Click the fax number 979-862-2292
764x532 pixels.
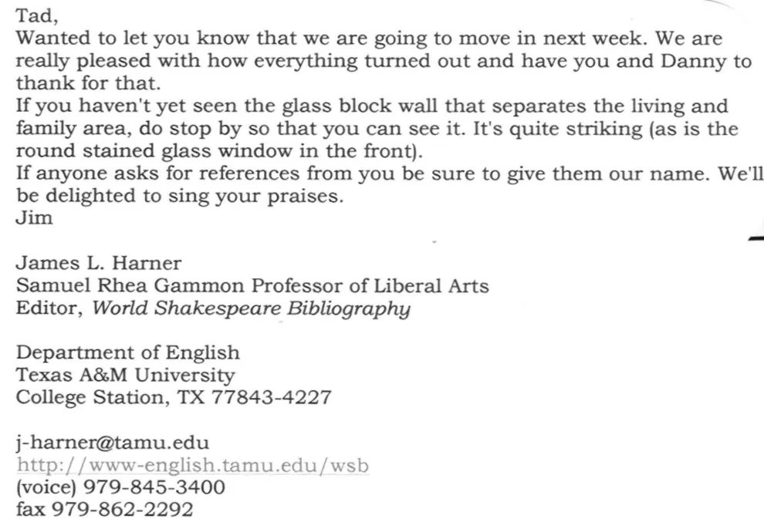[x=122, y=510]
